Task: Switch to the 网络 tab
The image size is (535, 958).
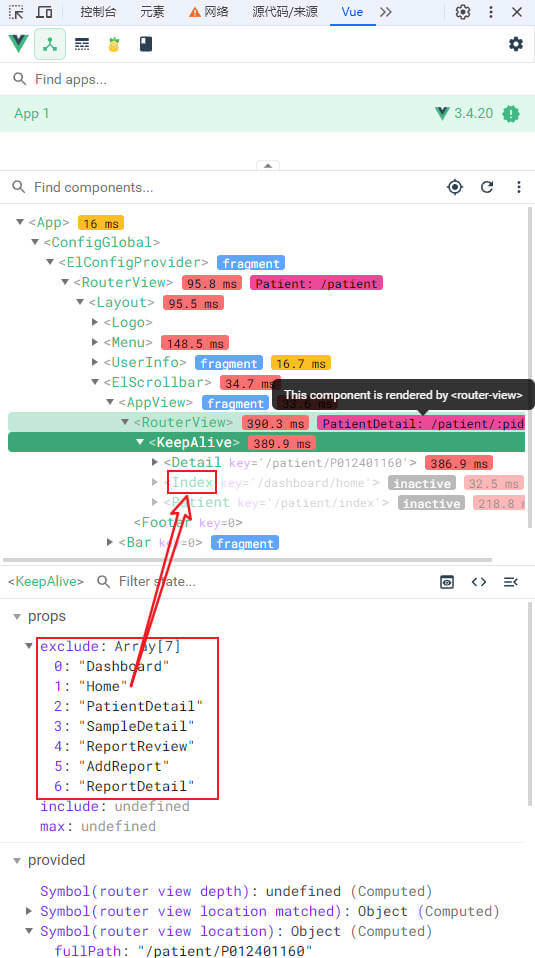Action: (x=211, y=12)
